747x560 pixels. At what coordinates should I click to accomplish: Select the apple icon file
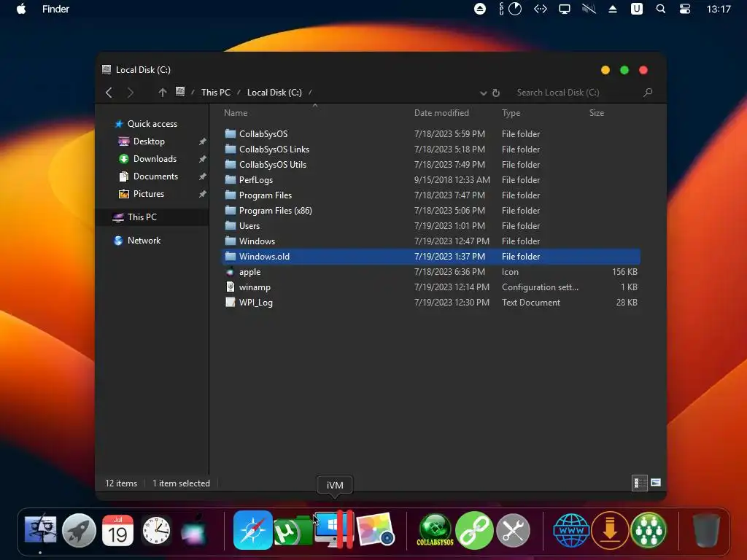[431, 272]
